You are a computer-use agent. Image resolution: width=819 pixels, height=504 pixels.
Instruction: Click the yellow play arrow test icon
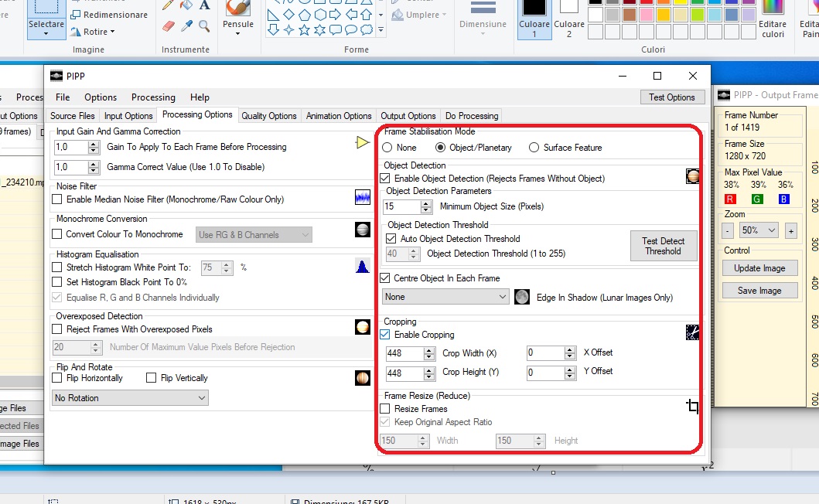(x=363, y=142)
